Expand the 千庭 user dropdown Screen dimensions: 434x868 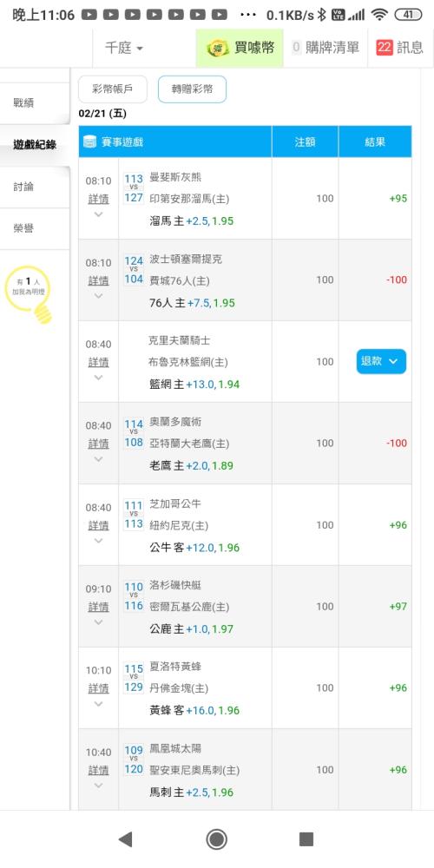pos(124,48)
